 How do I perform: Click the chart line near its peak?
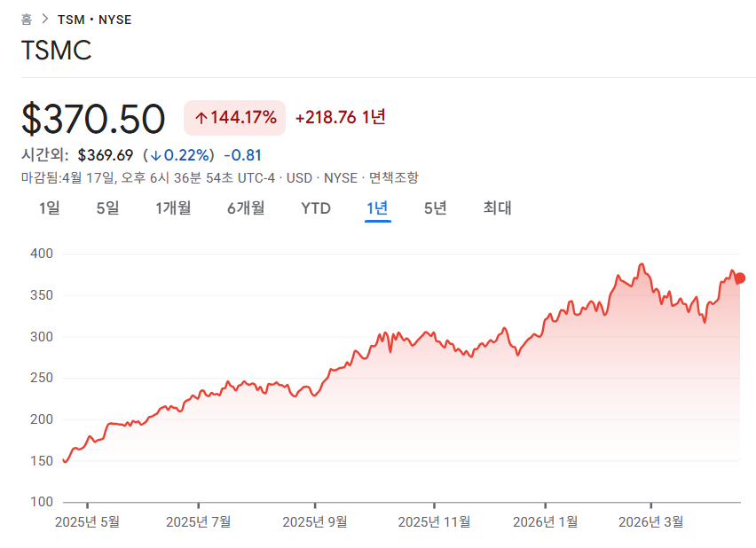[x=642, y=264]
